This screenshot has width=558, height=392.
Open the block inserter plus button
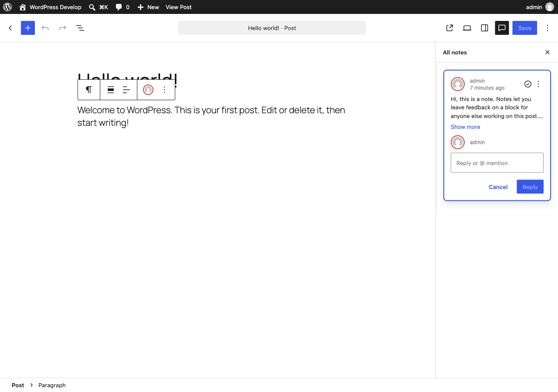click(x=28, y=28)
